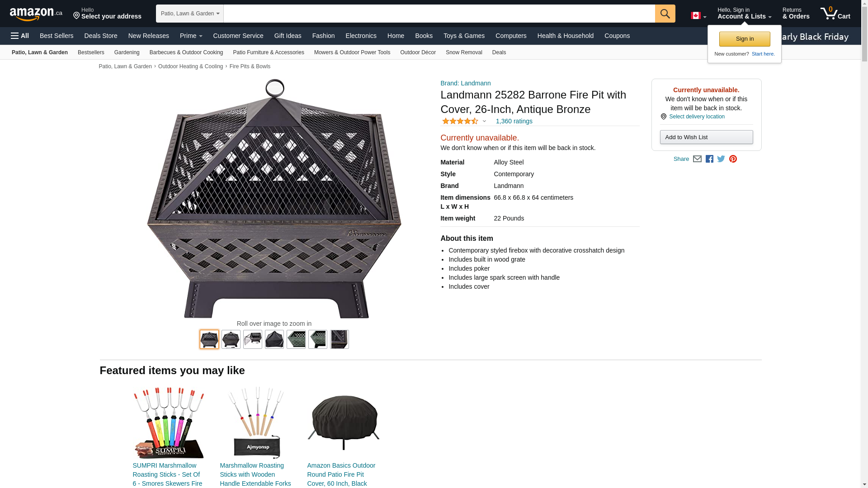
Task: Expand the Patio, Lawn & Garden search category dropdown
Action: point(190,14)
